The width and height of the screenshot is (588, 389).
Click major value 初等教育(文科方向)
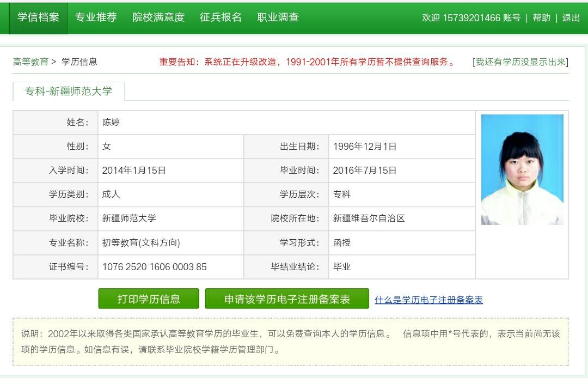(141, 242)
